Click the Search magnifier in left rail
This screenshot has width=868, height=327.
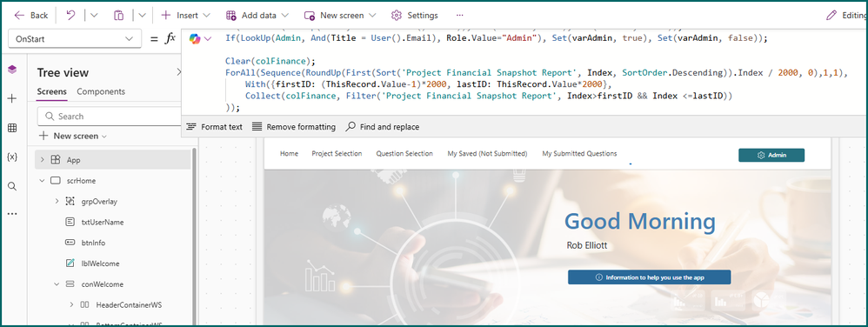point(12,186)
